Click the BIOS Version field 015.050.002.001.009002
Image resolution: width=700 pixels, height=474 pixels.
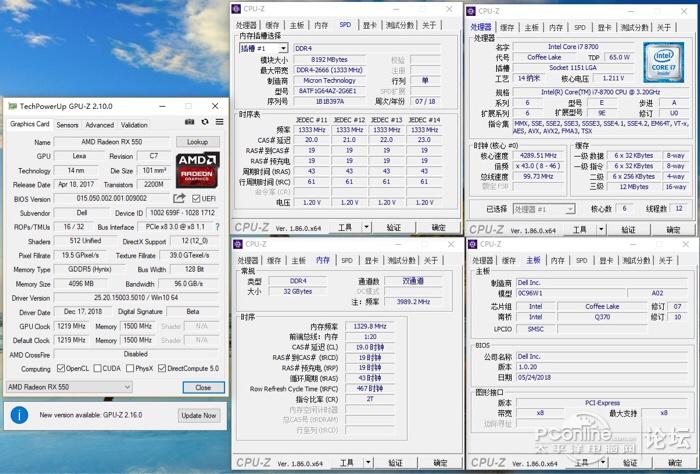pyautogui.click(x=112, y=198)
